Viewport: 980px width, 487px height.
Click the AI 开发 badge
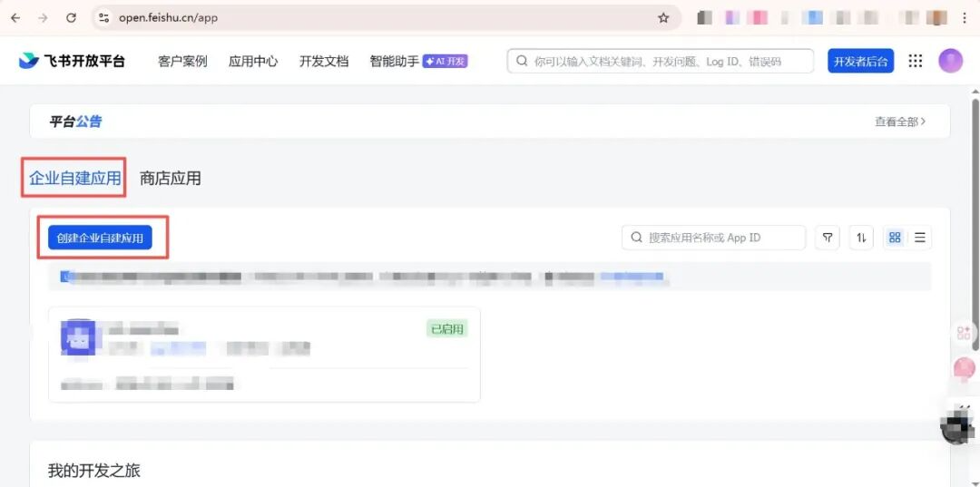tap(445, 61)
